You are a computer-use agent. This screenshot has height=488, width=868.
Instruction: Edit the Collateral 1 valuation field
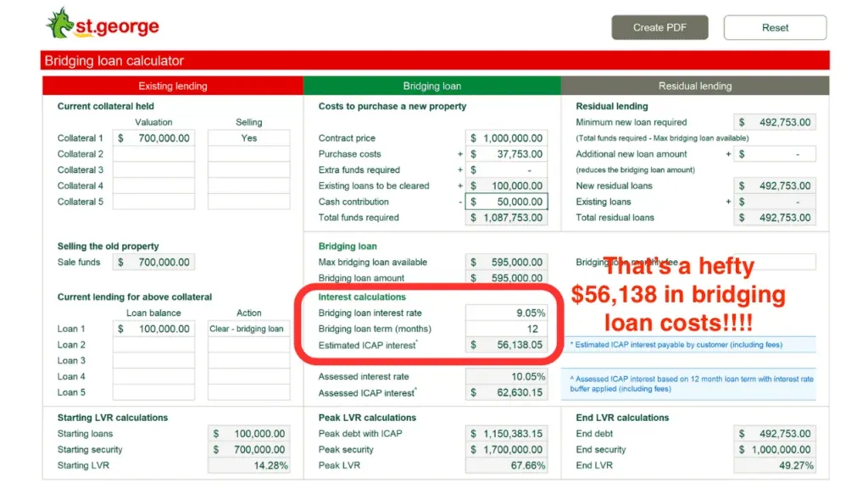point(154,138)
